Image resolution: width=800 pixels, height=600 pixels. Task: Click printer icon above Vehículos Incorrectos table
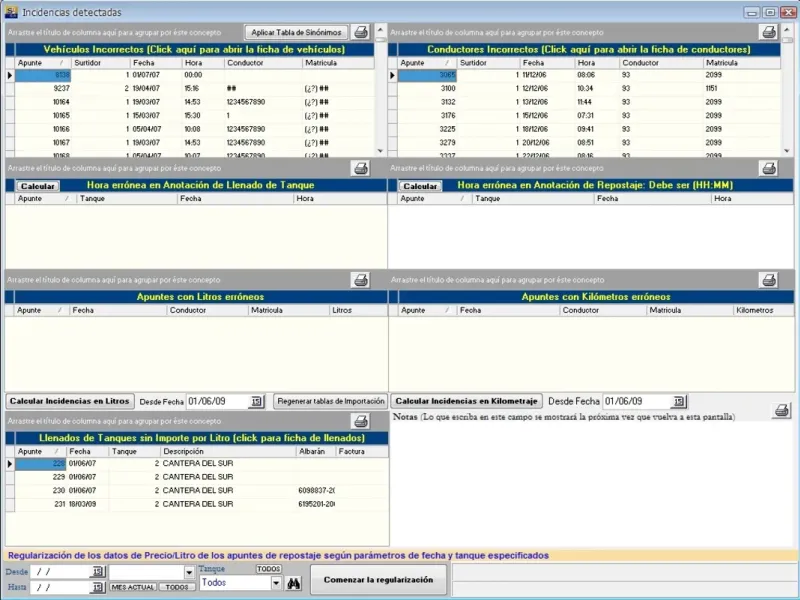361,32
